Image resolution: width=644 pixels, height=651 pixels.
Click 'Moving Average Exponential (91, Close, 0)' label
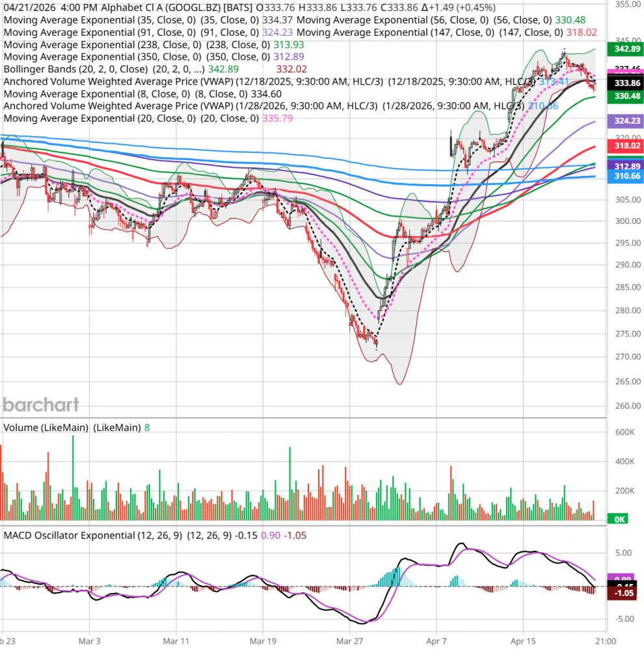point(100,33)
